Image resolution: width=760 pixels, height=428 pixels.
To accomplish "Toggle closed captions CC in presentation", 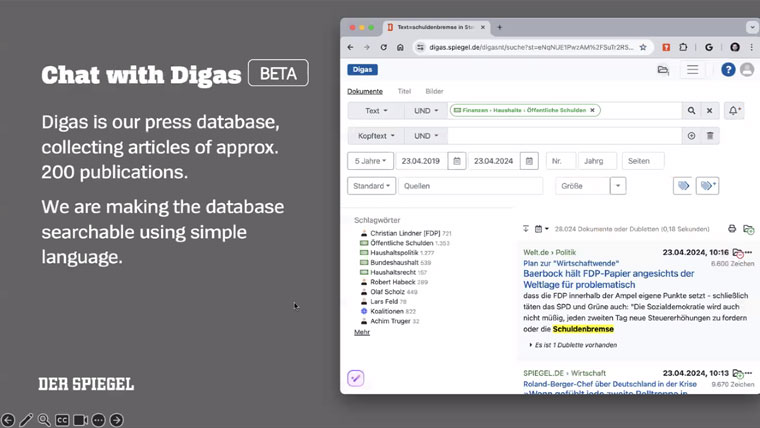I will click(62, 420).
